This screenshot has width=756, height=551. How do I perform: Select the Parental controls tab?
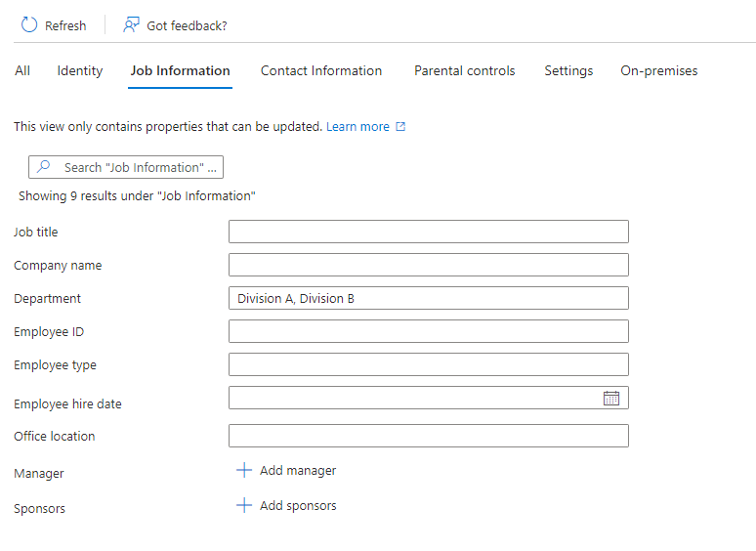coord(464,70)
